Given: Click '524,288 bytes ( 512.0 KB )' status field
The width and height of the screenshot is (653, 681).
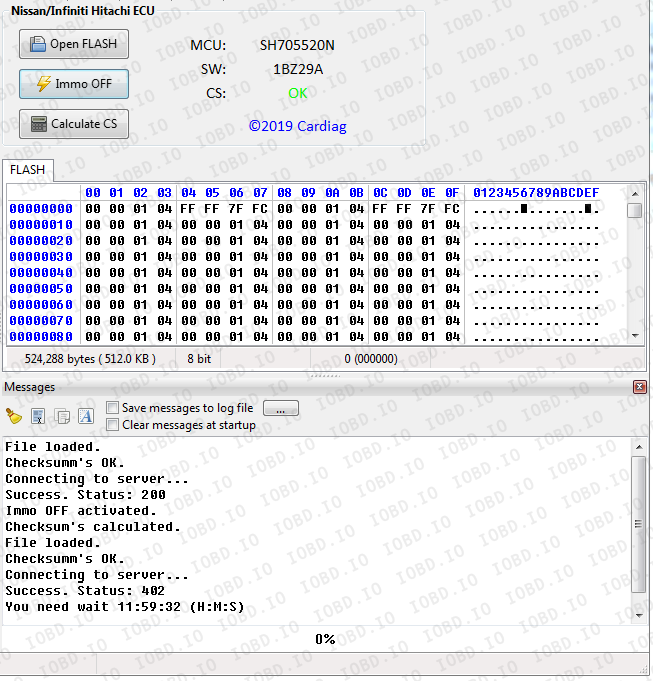Looking at the screenshot, I should [90, 359].
